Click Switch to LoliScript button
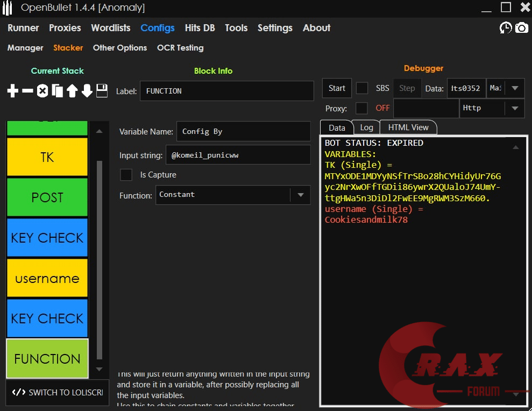Screen dimensions: 532x411 [58, 392]
